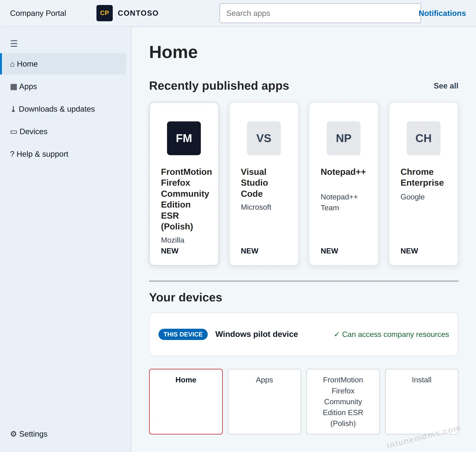This screenshot has width=476, height=452.
Task: Click the Windows pilot device name
Action: click(256, 334)
